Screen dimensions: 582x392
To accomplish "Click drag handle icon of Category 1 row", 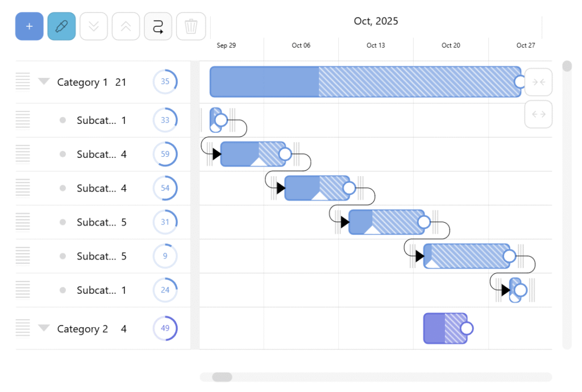I will pos(23,82).
